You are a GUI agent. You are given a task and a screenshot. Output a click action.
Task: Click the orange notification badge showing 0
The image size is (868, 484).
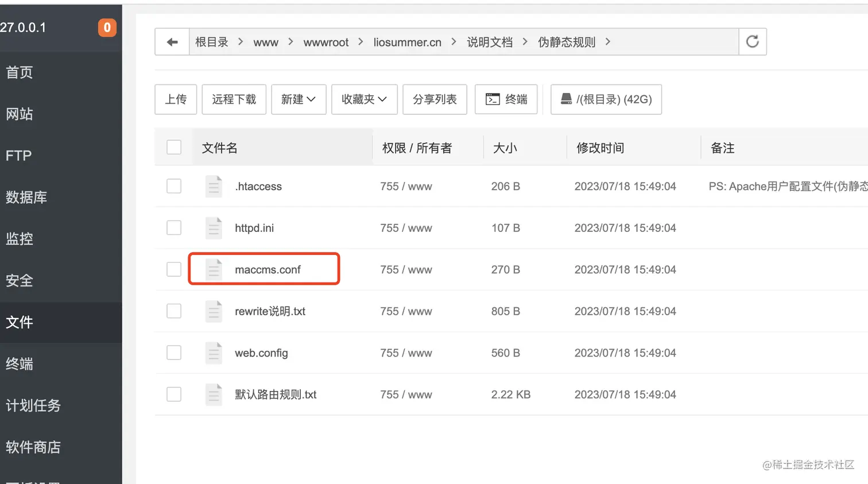tap(107, 28)
